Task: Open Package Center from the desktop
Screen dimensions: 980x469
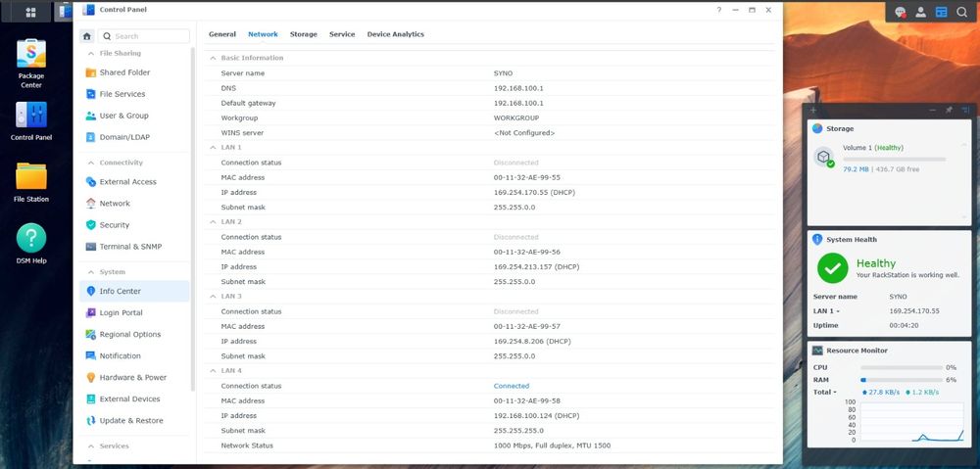Action: click(x=31, y=64)
